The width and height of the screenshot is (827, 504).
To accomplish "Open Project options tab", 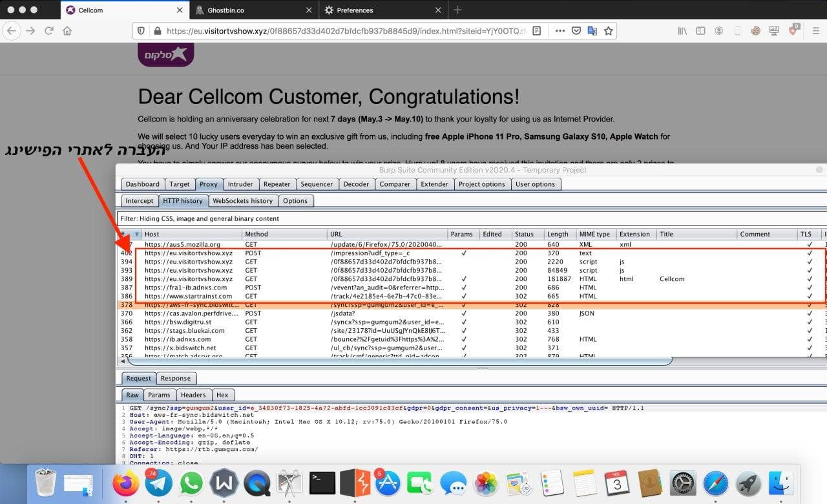I will click(482, 184).
